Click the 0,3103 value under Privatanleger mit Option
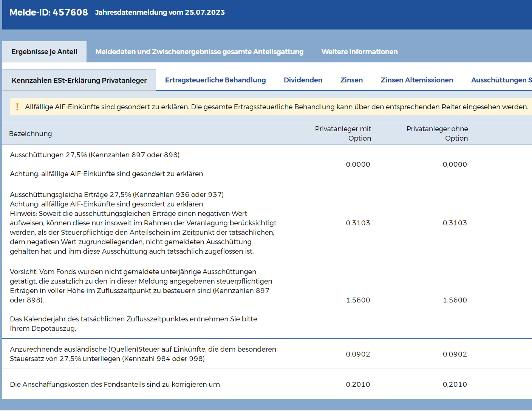The image size is (532, 411). (x=358, y=223)
